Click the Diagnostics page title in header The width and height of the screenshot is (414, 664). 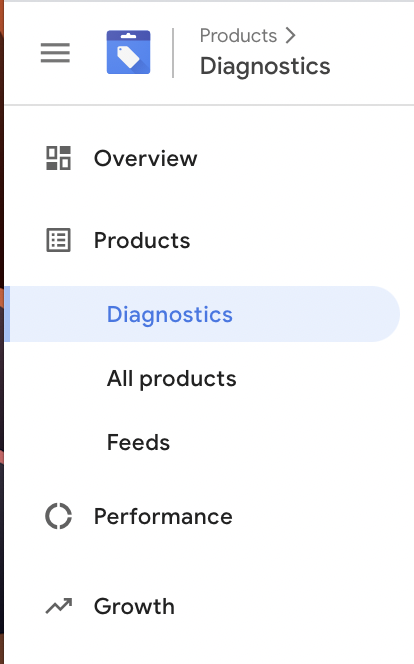pos(265,66)
